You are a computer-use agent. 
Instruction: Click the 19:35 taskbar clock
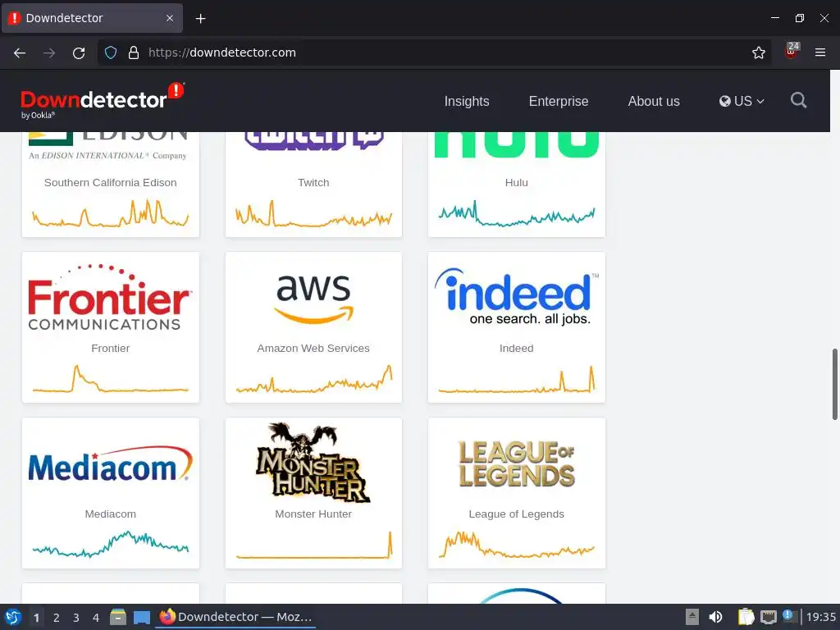coord(820,617)
